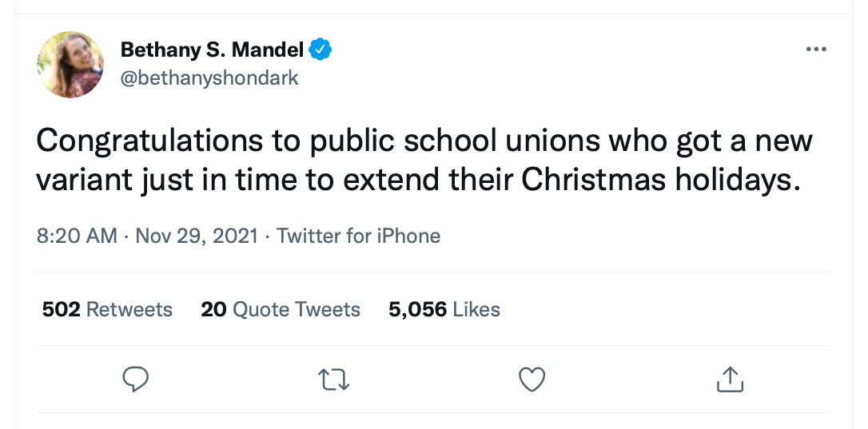Open the @bethanyshondark handle link

209,77
